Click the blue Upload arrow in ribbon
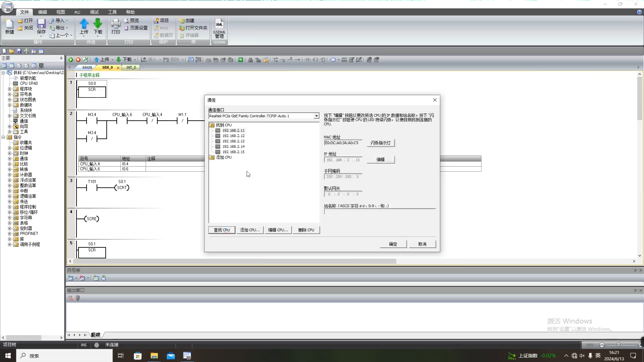This screenshot has height=362, width=644. (84, 24)
